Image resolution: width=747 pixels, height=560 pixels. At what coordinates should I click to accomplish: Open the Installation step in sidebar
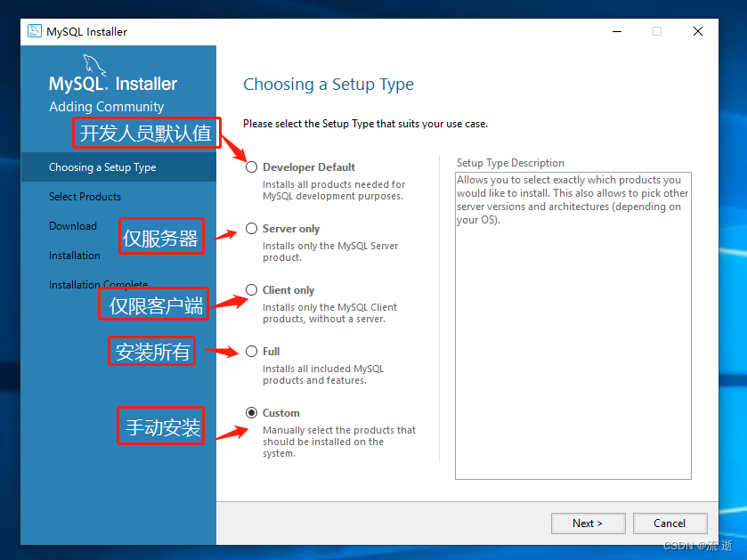[x=74, y=256]
